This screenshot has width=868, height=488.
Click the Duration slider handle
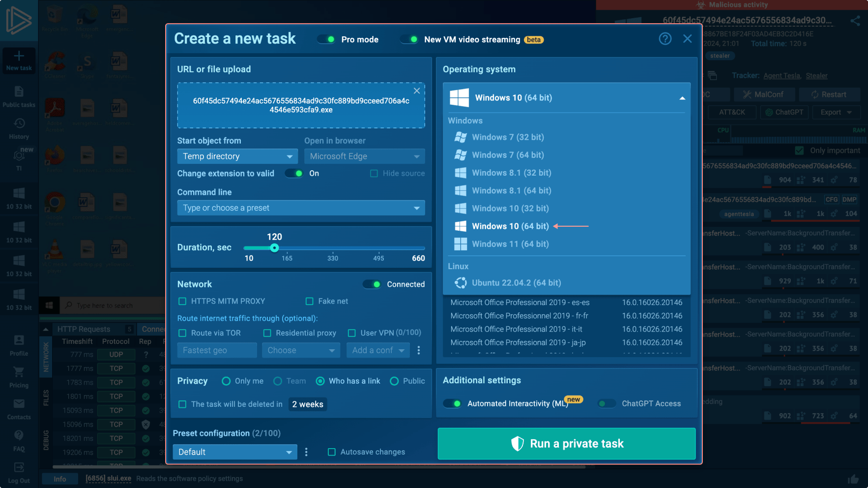tap(274, 248)
